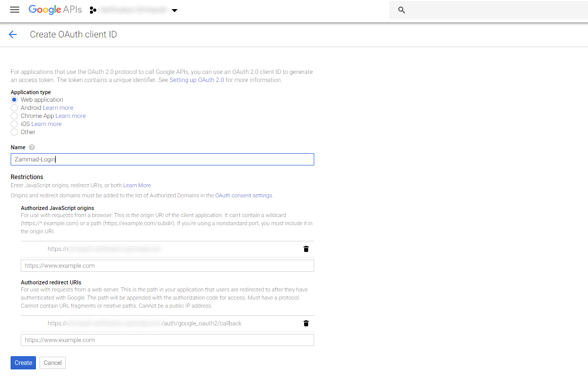Click the Application type label
The height and width of the screenshot is (380, 588).
click(31, 92)
